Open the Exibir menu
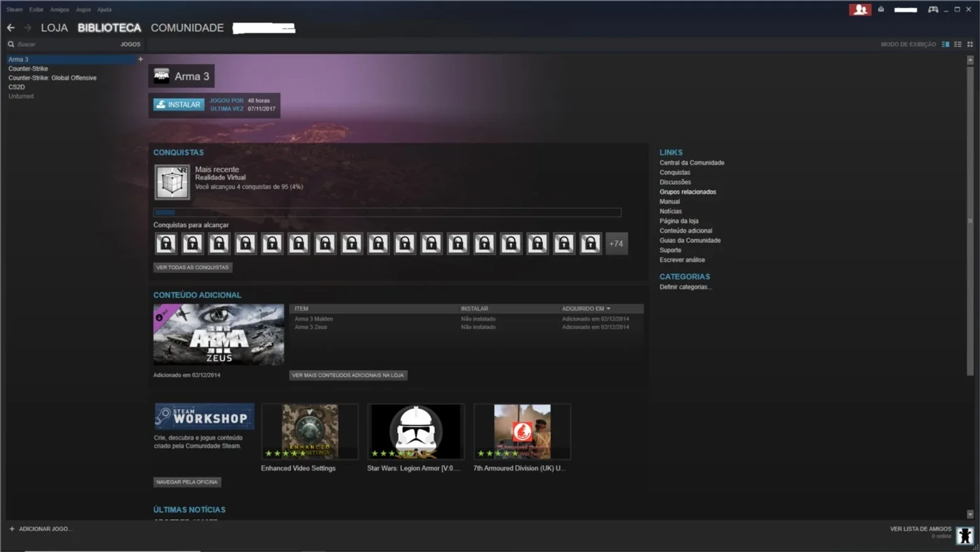The image size is (980, 552). pyautogui.click(x=36, y=9)
